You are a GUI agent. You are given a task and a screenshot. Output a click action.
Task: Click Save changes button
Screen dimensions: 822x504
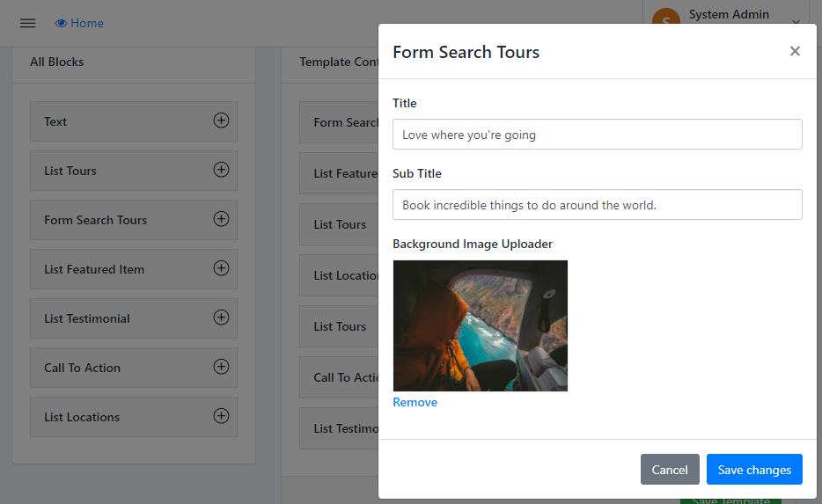pos(754,470)
